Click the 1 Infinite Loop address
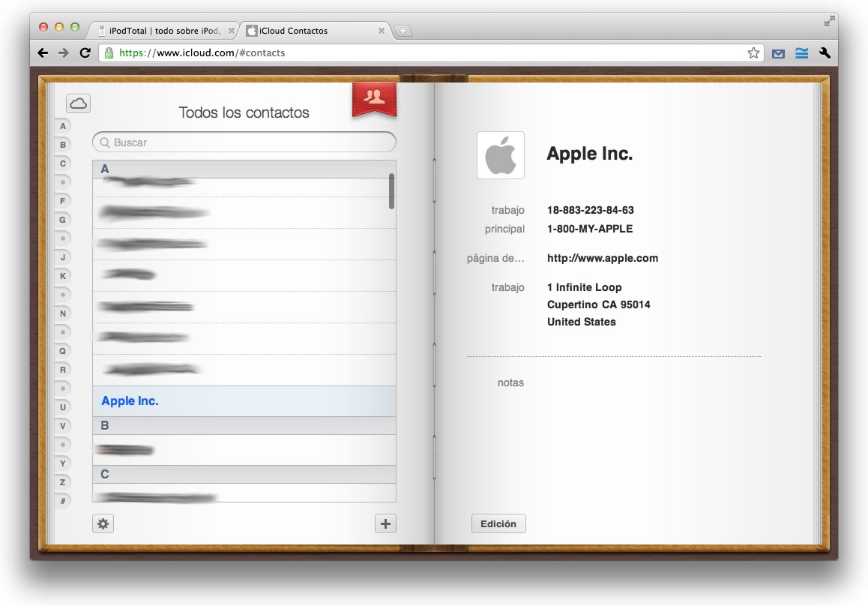The width and height of the screenshot is (868, 606). coord(584,287)
